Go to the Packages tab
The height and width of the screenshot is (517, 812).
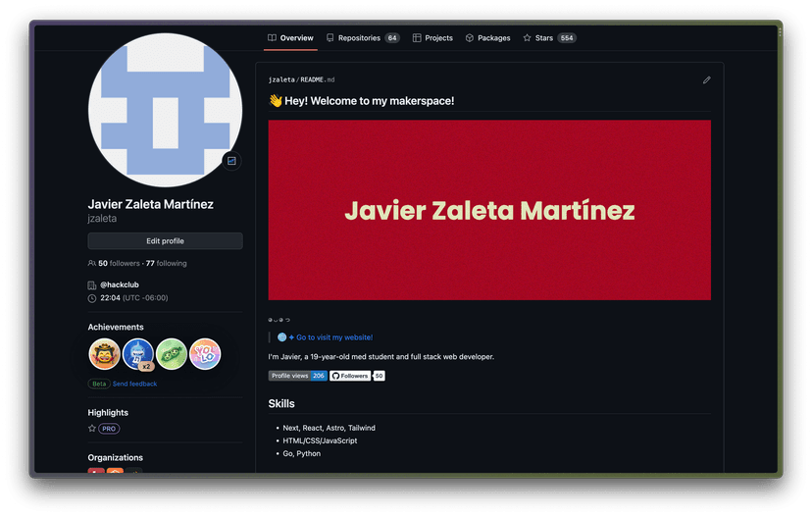[x=487, y=38]
